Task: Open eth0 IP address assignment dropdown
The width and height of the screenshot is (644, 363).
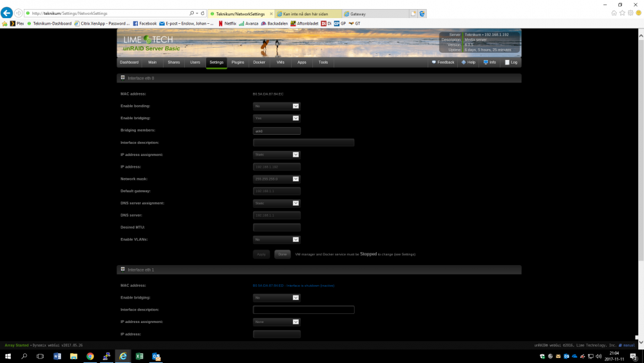Action: [x=276, y=155]
